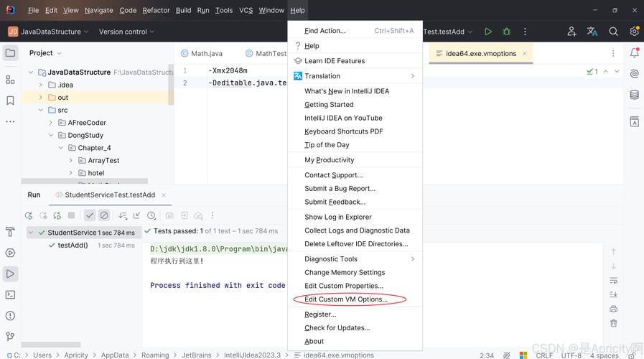
Task: Click the green Run button in toolbar
Action: (x=488, y=32)
